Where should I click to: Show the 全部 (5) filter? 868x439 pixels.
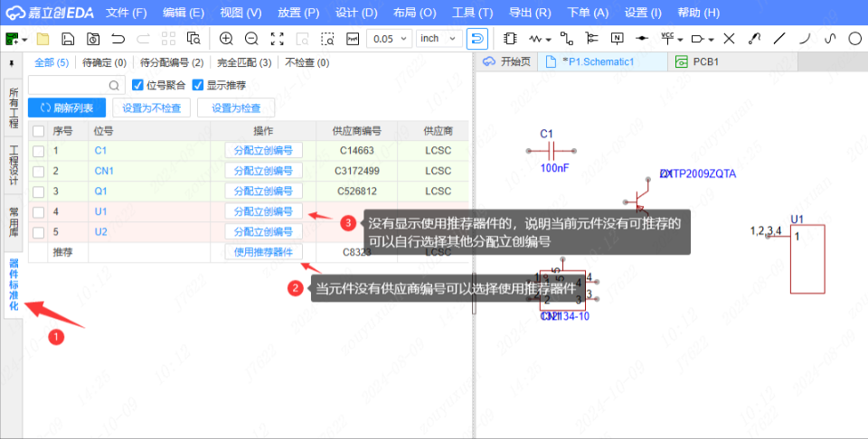pyautogui.click(x=52, y=63)
